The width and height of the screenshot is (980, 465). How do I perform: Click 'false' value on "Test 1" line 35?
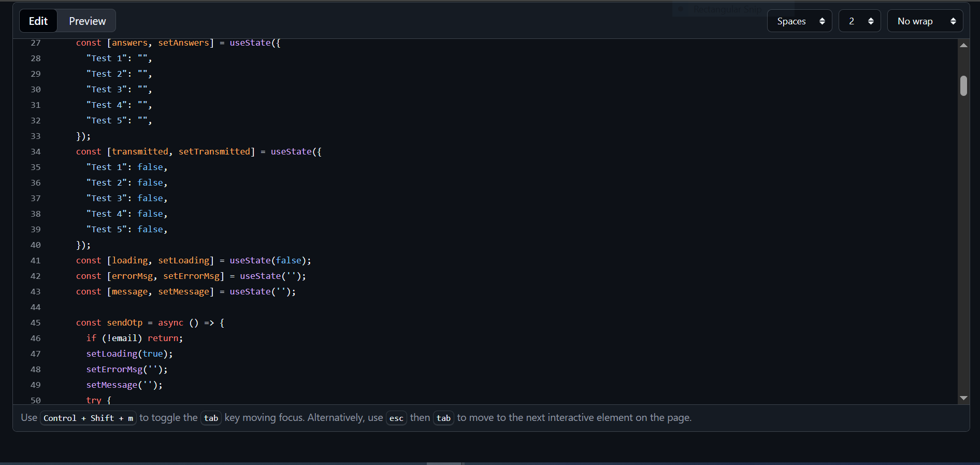(150, 167)
